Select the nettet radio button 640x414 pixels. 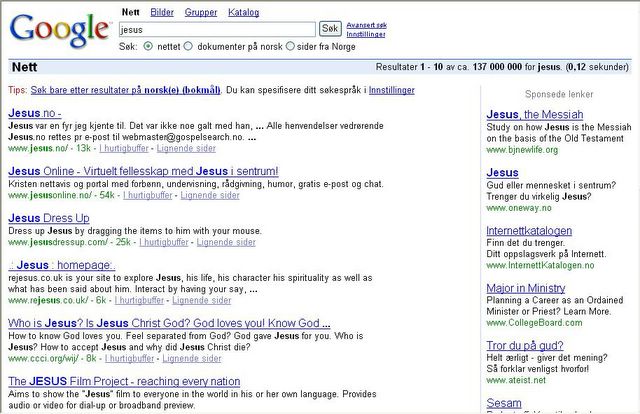click(x=148, y=46)
